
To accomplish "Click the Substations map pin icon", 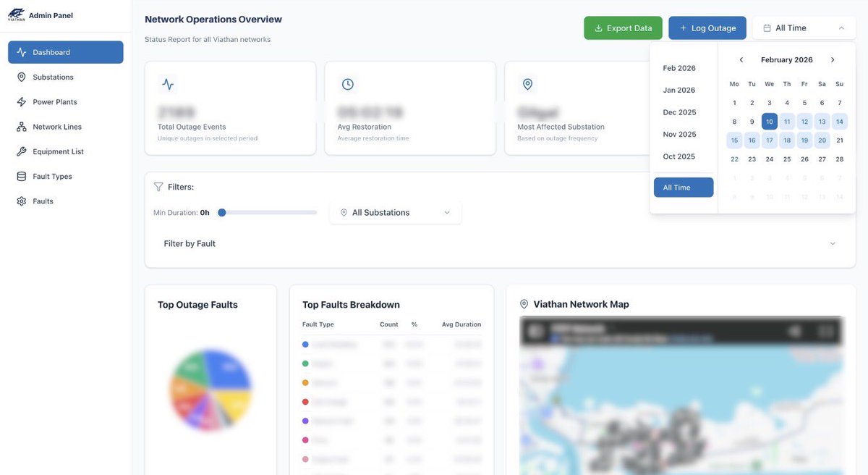I will click(21, 77).
